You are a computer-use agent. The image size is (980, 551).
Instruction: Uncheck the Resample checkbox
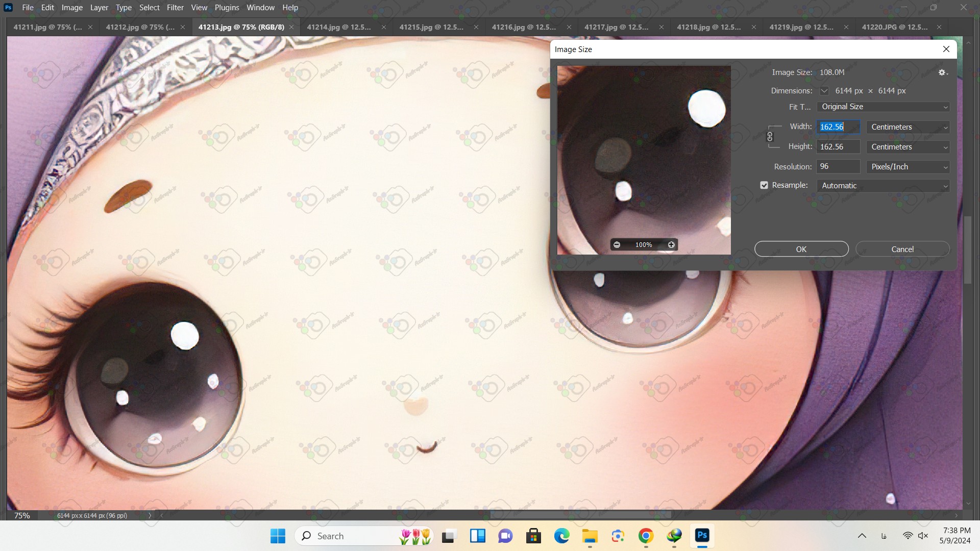coord(764,185)
